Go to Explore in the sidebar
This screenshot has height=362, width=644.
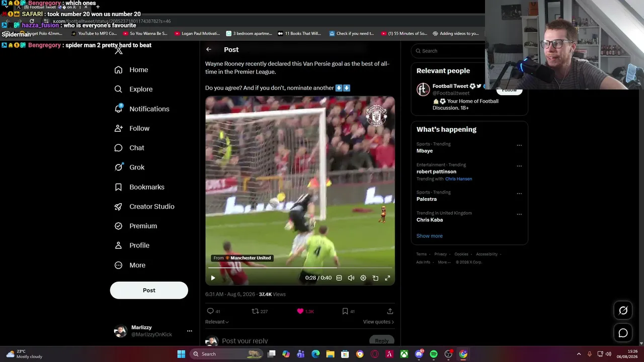tap(133, 89)
